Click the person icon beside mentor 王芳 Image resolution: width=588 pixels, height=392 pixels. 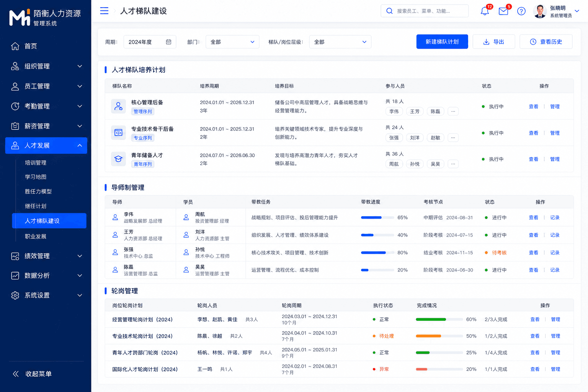coord(115,235)
